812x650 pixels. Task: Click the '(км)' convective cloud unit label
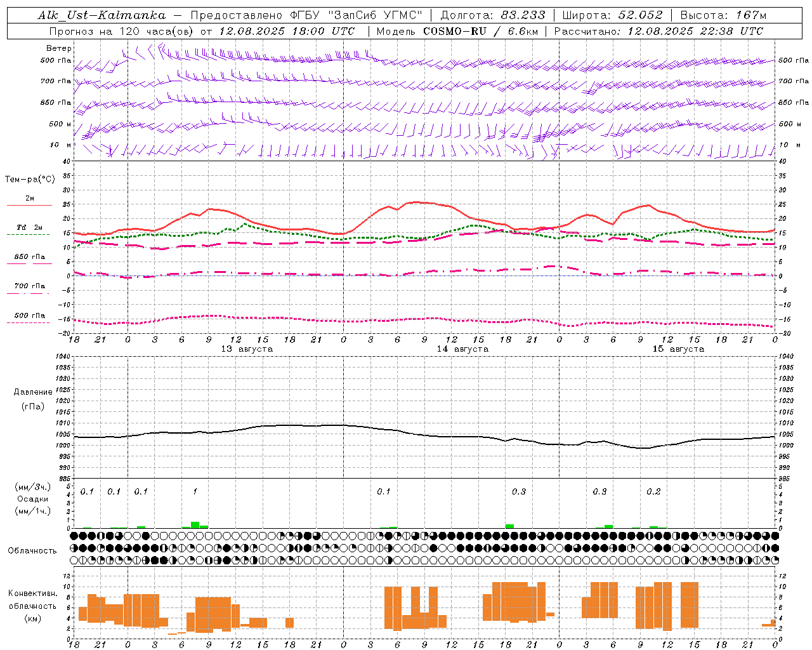32,618
